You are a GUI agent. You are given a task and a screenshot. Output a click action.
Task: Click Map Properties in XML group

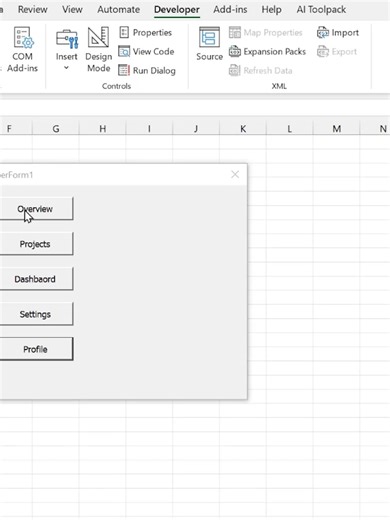point(266,33)
